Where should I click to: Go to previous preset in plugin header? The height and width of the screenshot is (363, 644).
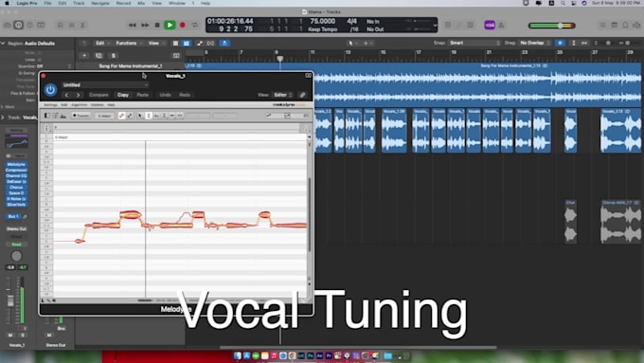pos(66,95)
